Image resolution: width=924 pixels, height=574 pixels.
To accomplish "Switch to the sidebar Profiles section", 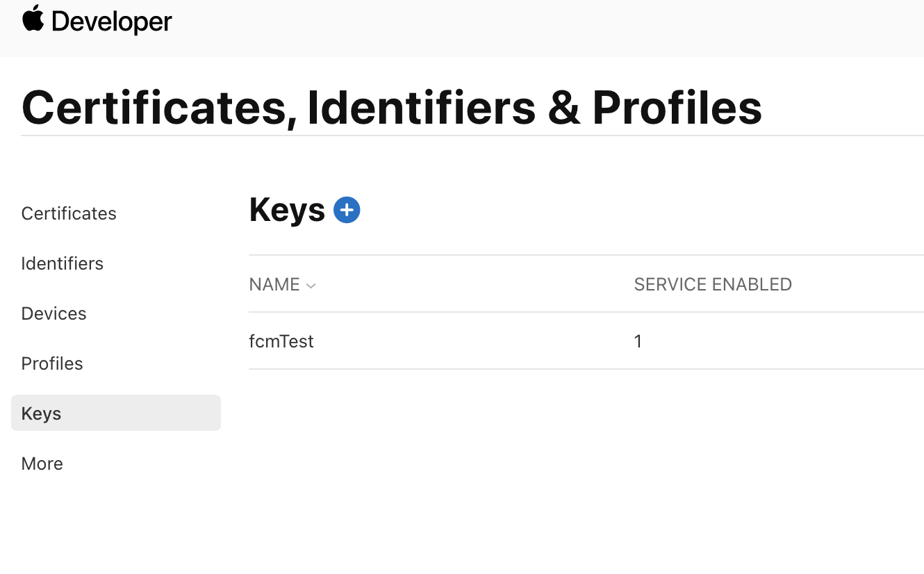I will point(52,363).
